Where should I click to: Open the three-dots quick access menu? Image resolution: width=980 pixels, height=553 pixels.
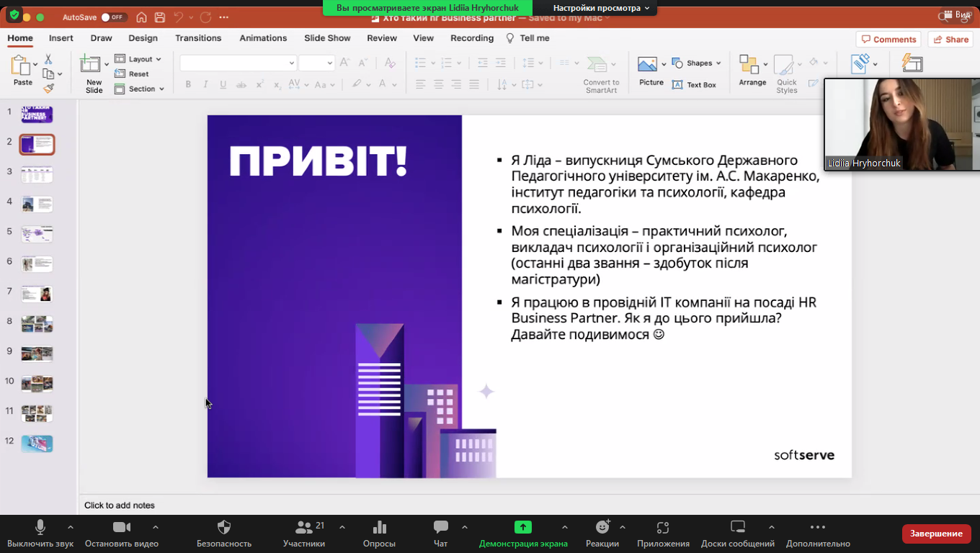224,17
